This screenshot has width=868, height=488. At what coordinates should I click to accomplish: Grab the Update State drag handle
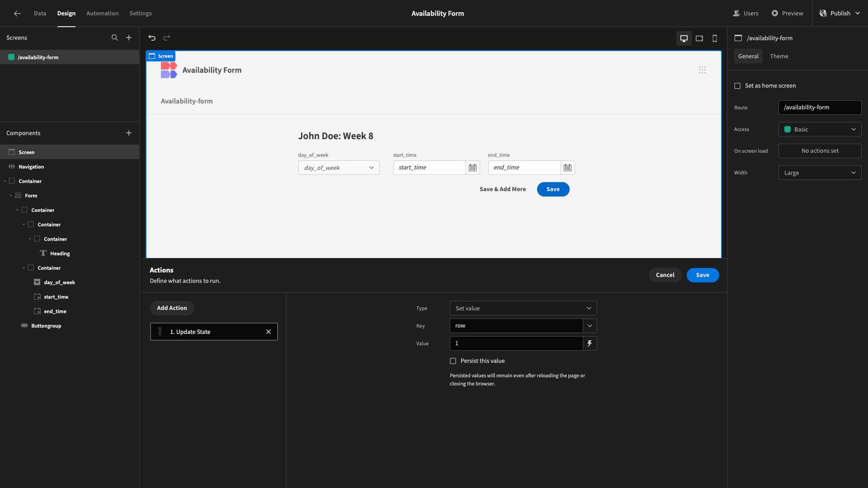click(160, 332)
